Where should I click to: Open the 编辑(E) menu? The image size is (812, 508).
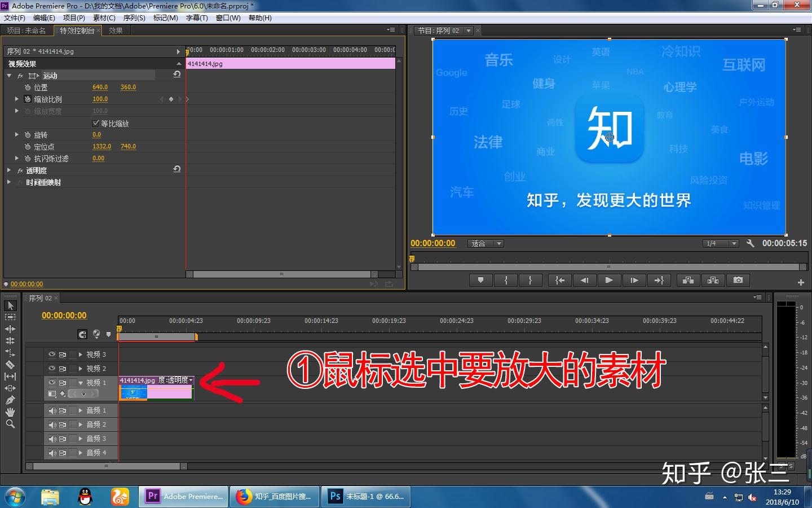coord(44,18)
